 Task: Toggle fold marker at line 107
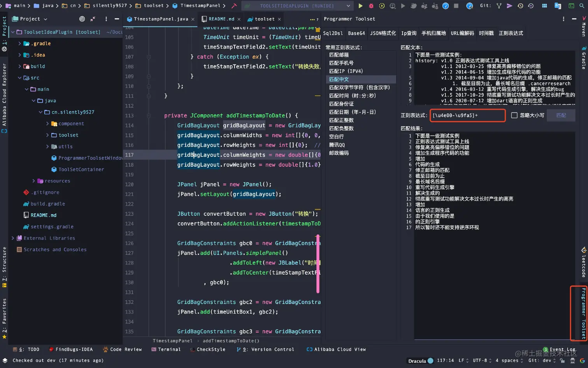point(149,57)
